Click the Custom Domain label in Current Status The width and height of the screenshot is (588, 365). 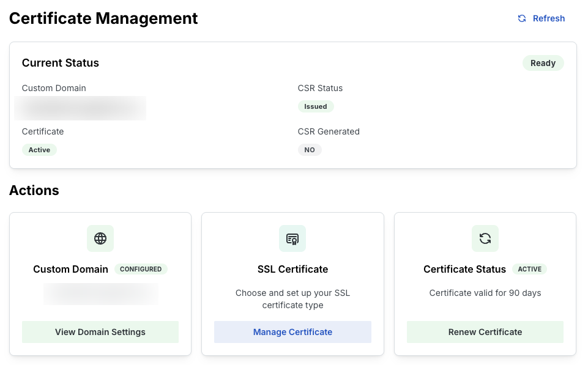(54, 88)
